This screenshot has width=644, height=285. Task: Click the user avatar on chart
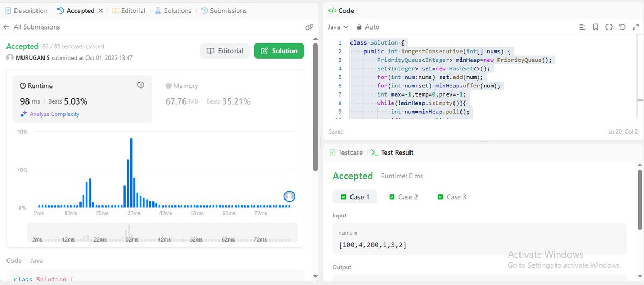pos(289,196)
